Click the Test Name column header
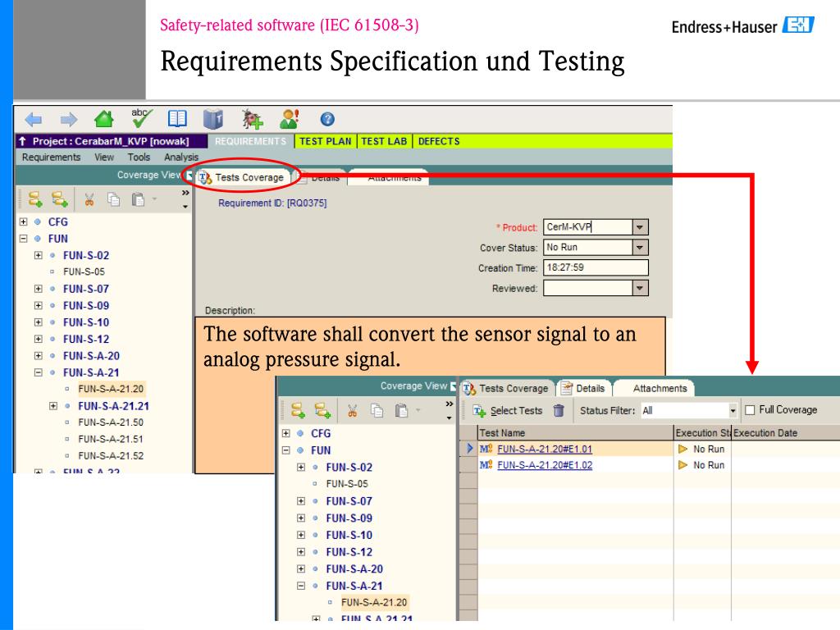This screenshot has height=630, width=840. click(575, 433)
